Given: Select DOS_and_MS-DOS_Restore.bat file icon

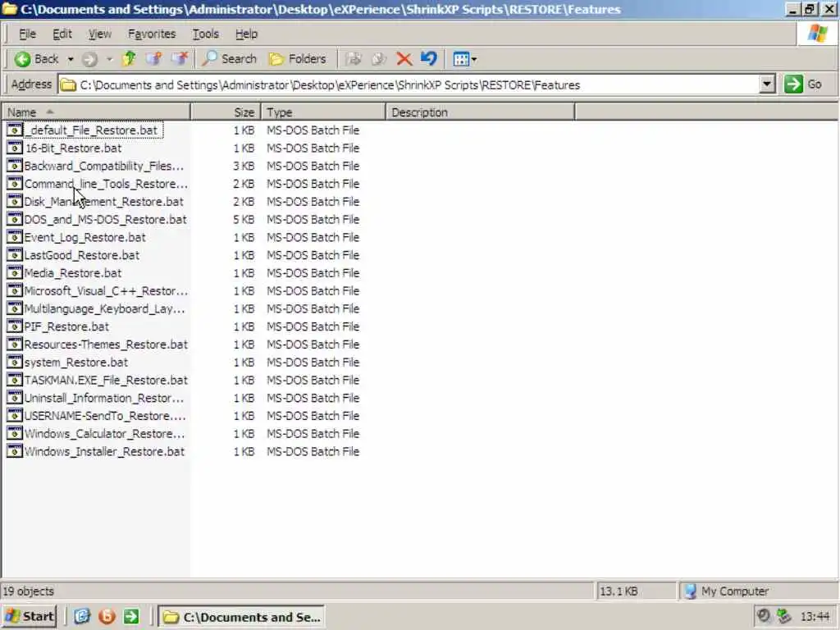Looking at the screenshot, I should (15, 219).
